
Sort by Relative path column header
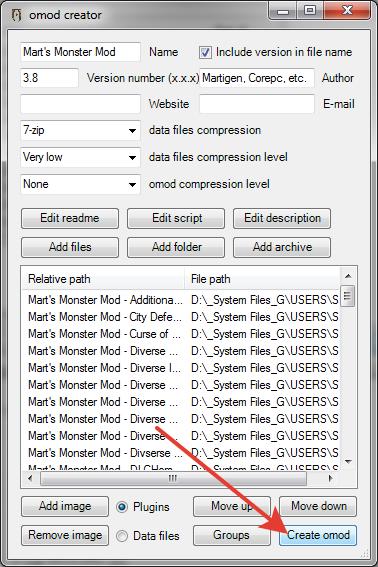[x=103, y=279]
